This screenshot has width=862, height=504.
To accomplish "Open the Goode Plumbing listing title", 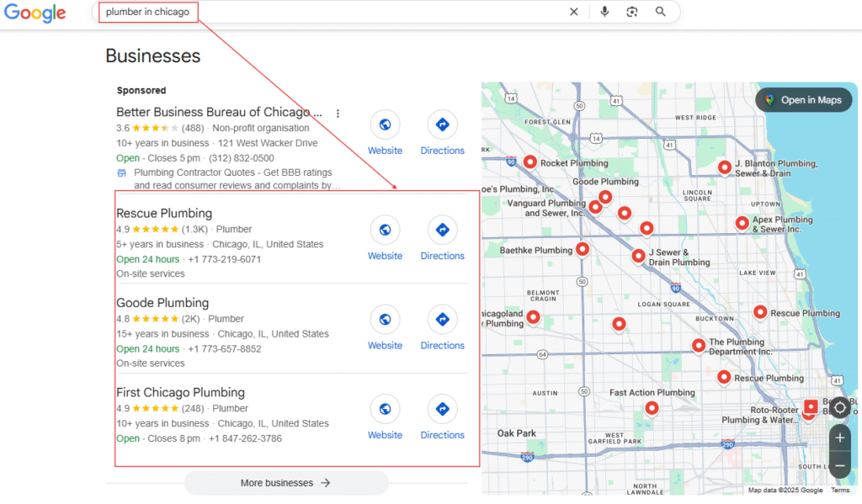I will 162,303.
